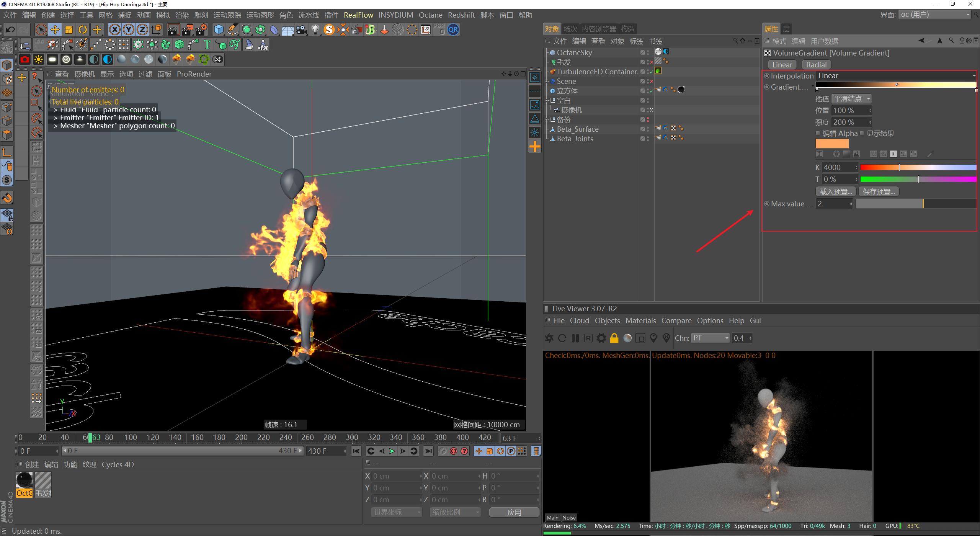
Task: Disable the green checkmark on TurbulenceFD Container
Action: [651, 72]
